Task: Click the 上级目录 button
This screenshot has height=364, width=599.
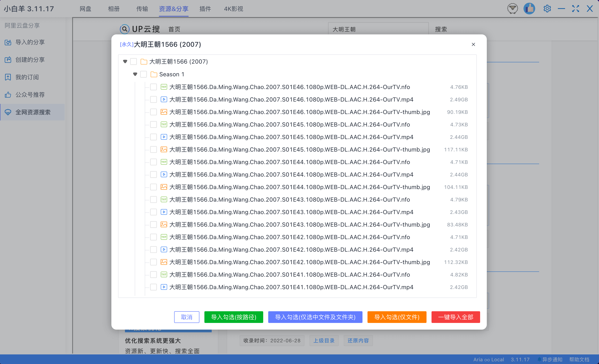Action: click(x=324, y=341)
